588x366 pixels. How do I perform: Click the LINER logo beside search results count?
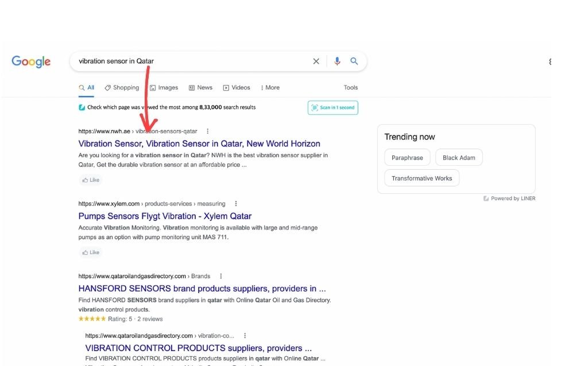[x=82, y=107]
